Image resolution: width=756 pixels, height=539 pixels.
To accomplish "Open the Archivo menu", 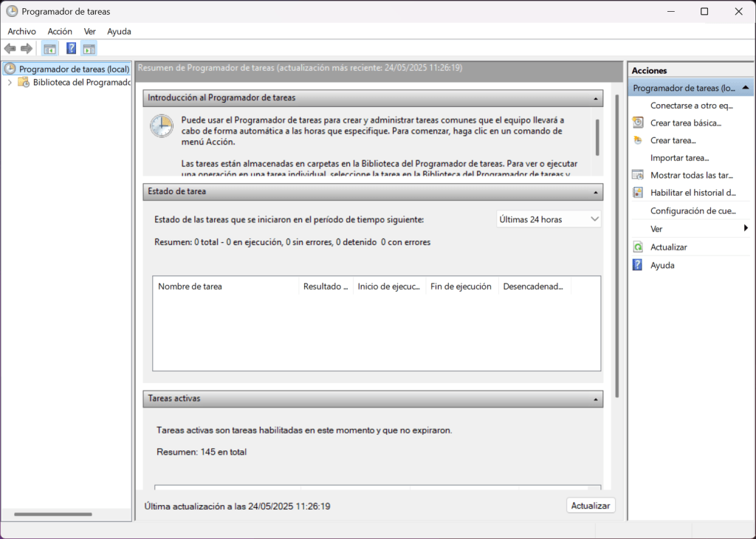I will 21,31.
